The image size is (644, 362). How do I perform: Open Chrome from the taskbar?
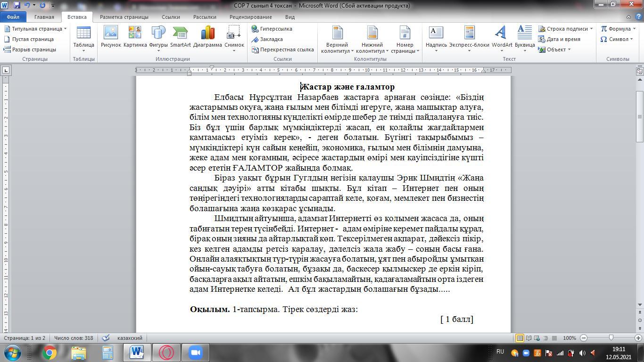(50, 353)
